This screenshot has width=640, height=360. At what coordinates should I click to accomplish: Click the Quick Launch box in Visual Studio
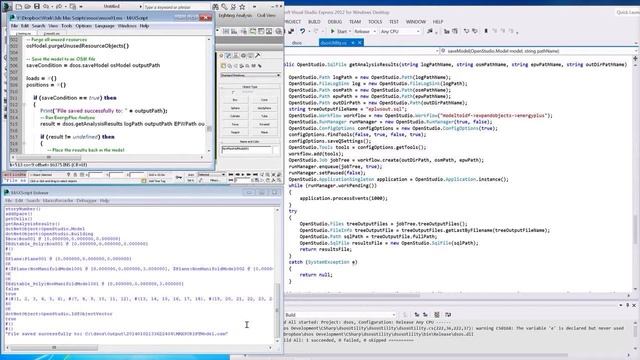tap(627, 13)
